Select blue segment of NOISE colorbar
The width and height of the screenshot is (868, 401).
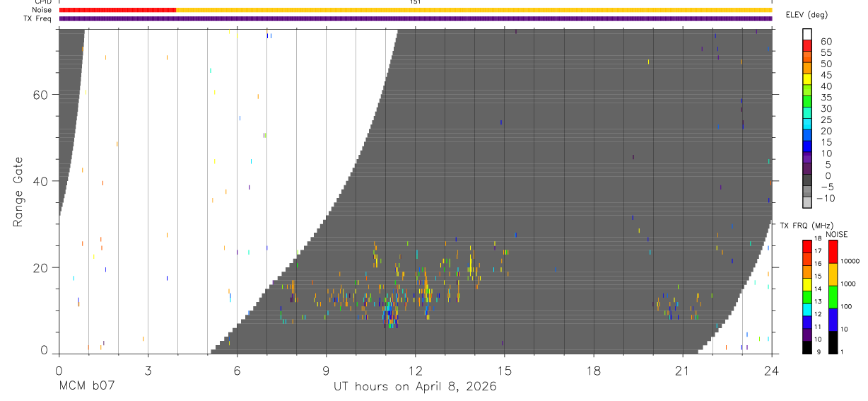click(833, 319)
